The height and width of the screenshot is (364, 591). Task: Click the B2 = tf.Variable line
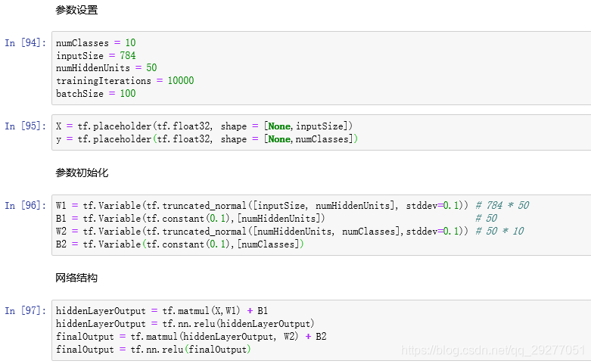point(180,244)
